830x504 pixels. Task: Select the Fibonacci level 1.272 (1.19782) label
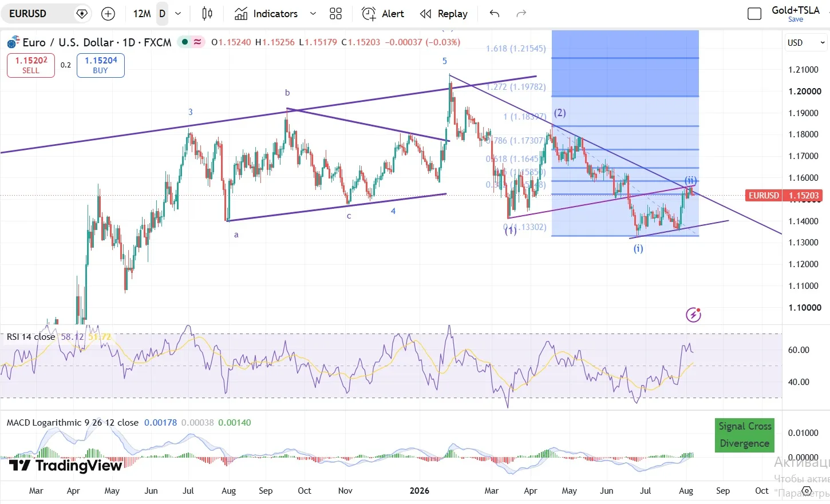coord(516,87)
